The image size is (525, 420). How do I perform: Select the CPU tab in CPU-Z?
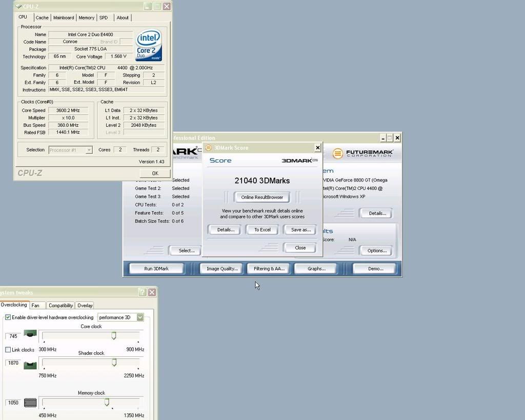click(x=23, y=17)
